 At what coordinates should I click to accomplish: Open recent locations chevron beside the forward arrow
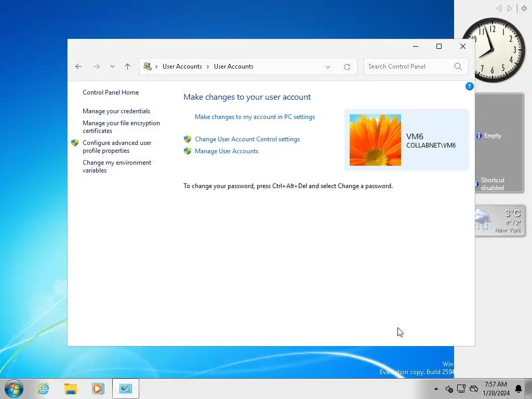[112, 66]
